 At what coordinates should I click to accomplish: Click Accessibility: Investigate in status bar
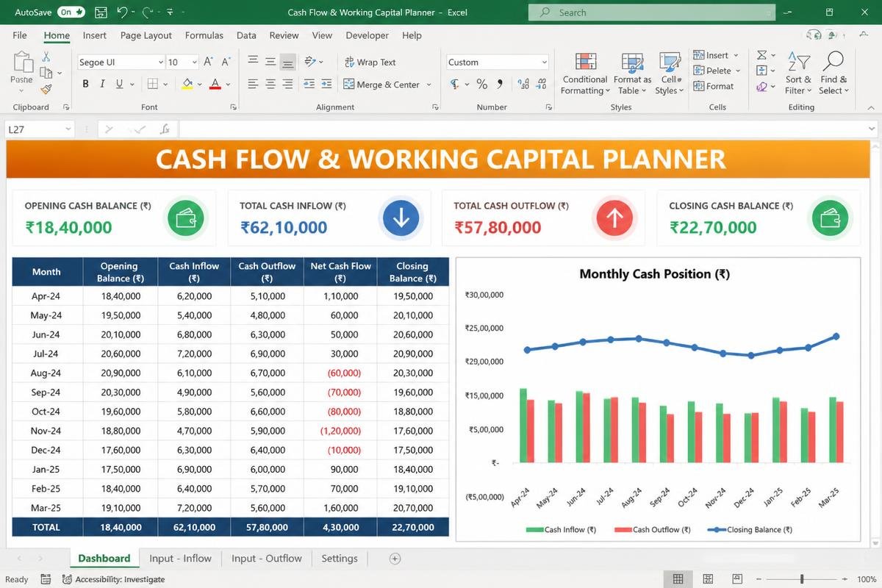pyautogui.click(x=114, y=579)
